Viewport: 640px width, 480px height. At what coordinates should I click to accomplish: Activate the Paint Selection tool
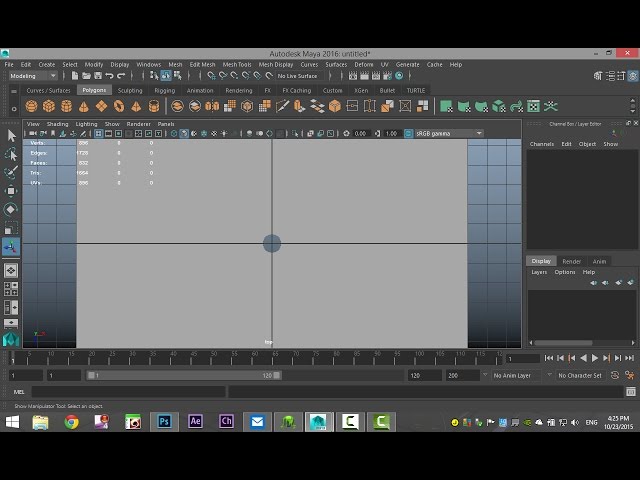tap(11, 172)
